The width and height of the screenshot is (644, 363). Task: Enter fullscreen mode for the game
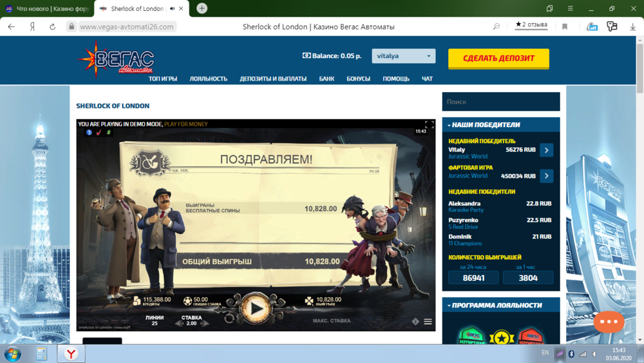pos(429,124)
